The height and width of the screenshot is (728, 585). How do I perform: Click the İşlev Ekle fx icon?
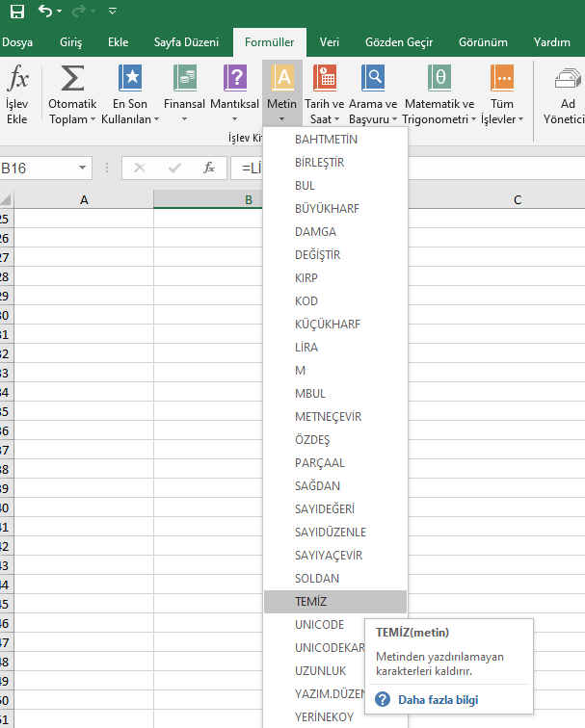pos(17,78)
